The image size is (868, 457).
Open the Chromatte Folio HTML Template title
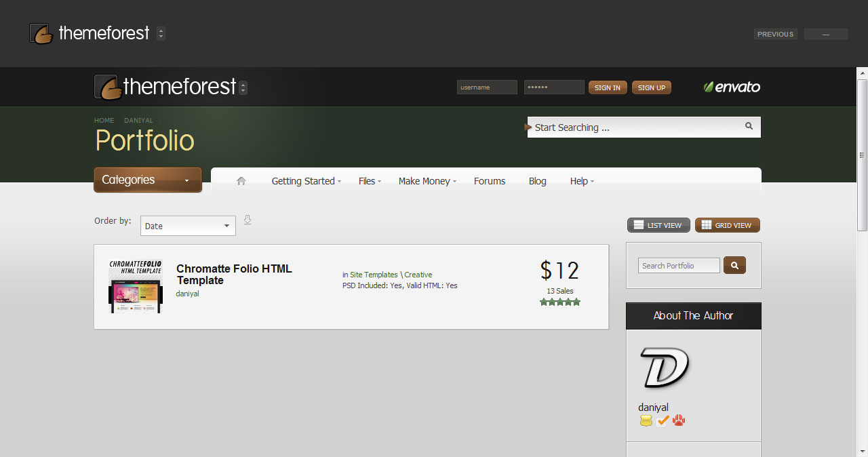pyautogui.click(x=234, y=275)
